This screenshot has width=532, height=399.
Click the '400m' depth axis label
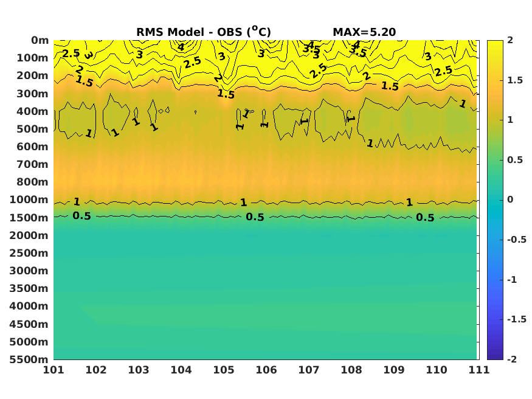pyautogui.click(x=33, y=111)
